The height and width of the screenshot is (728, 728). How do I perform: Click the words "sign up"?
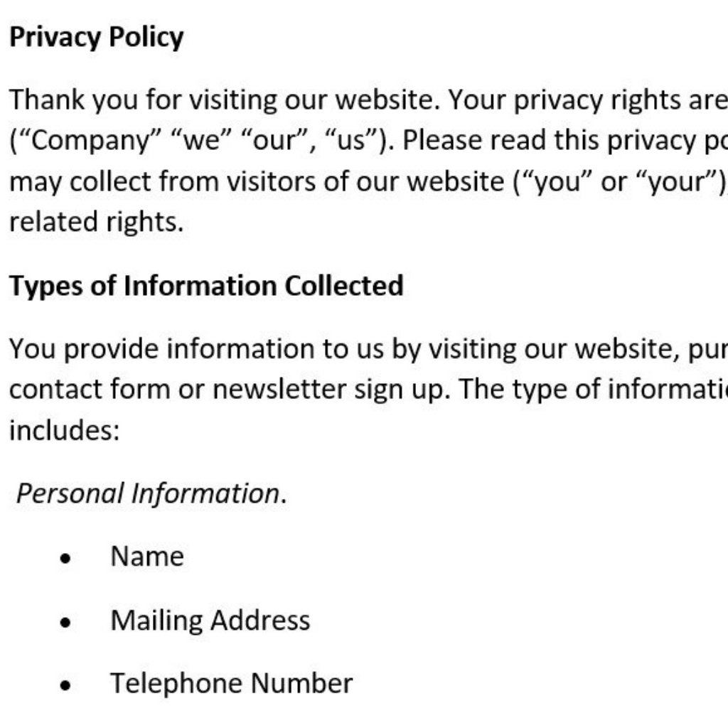392,389
